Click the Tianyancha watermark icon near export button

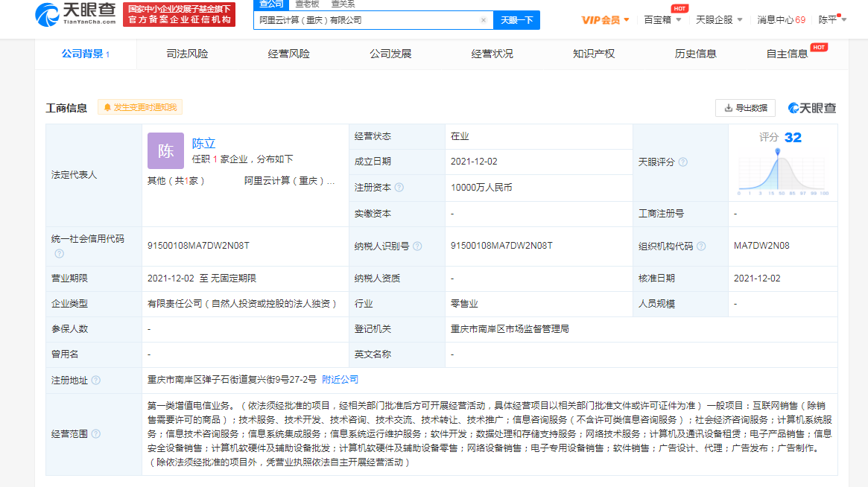[x=793, y=108]
